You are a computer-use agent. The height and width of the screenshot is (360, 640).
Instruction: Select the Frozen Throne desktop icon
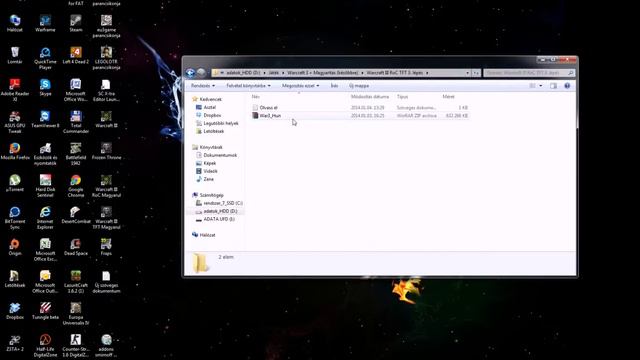106,151
